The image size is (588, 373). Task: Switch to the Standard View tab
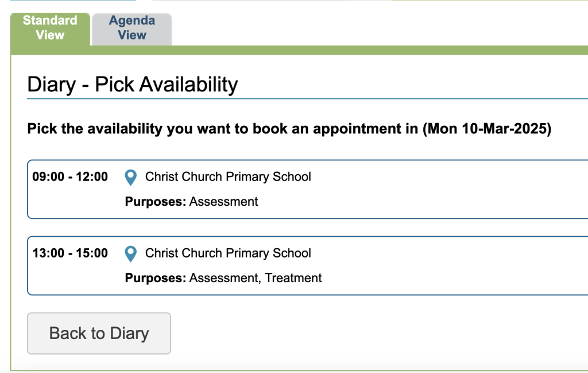point(50,28)
